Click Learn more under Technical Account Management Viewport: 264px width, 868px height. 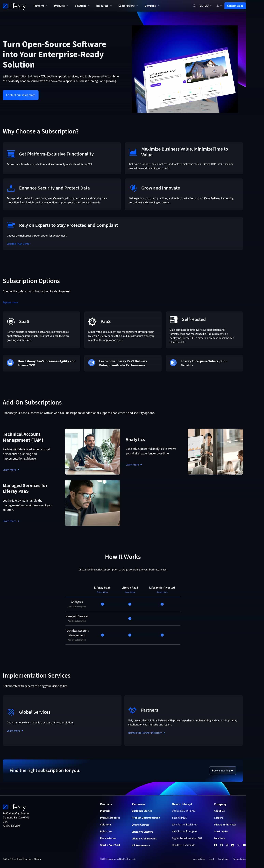pyautogui.click(x=11, y=470)
